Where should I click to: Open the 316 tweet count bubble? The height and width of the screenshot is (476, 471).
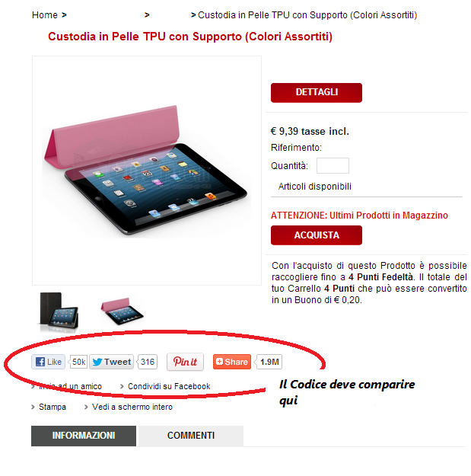point(148,362)
